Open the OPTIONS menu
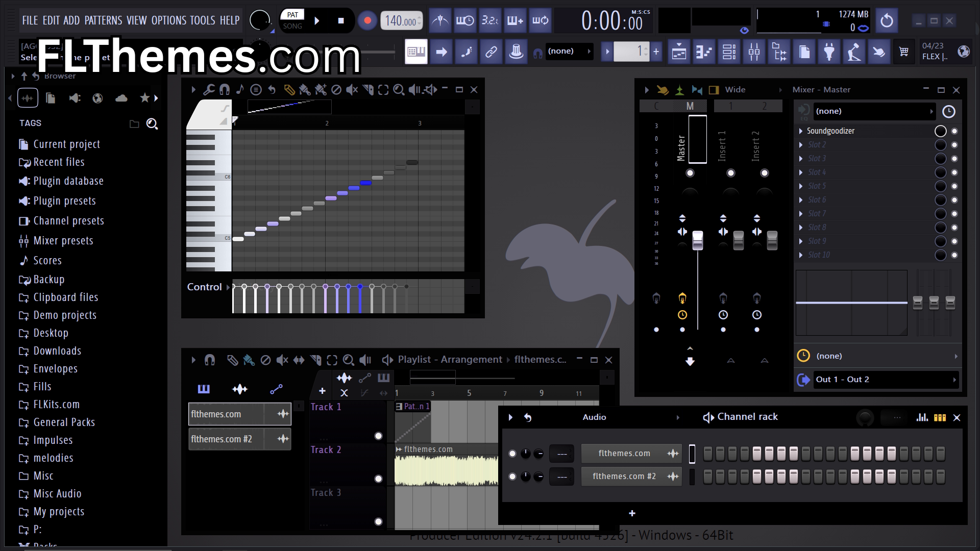 click(x=169, y=20)
